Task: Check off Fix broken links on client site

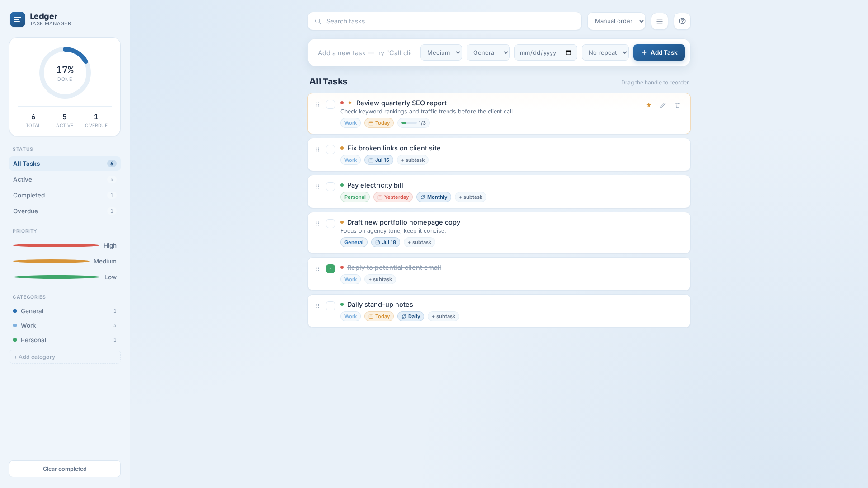Action: [330, 150]
